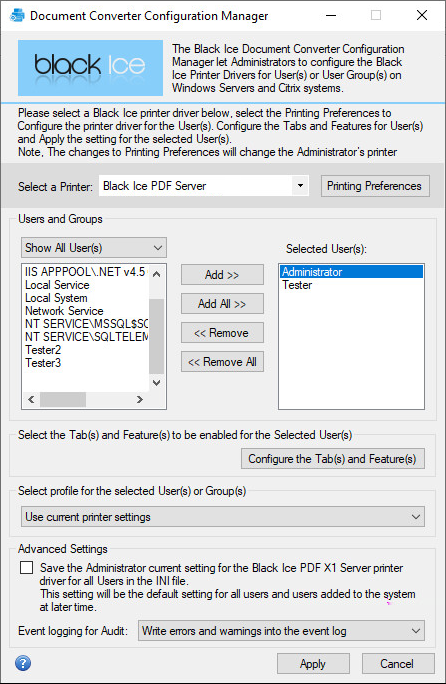
Task: Expand the Show All User(s) dropdown
Action: (94, 248)
